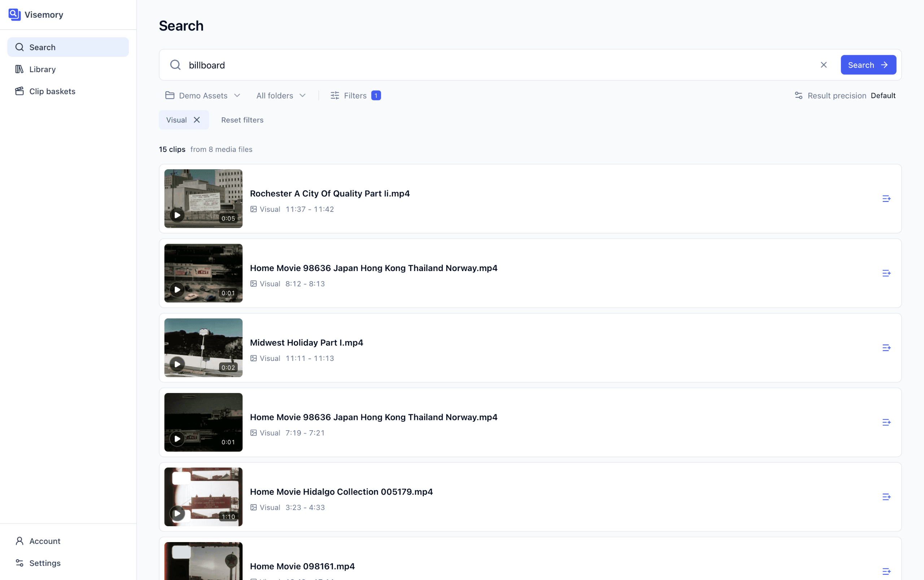Open Home Movie Hidalgo Collection 005179.mp4 title
924x580 pixels.
tap(341, 492)
